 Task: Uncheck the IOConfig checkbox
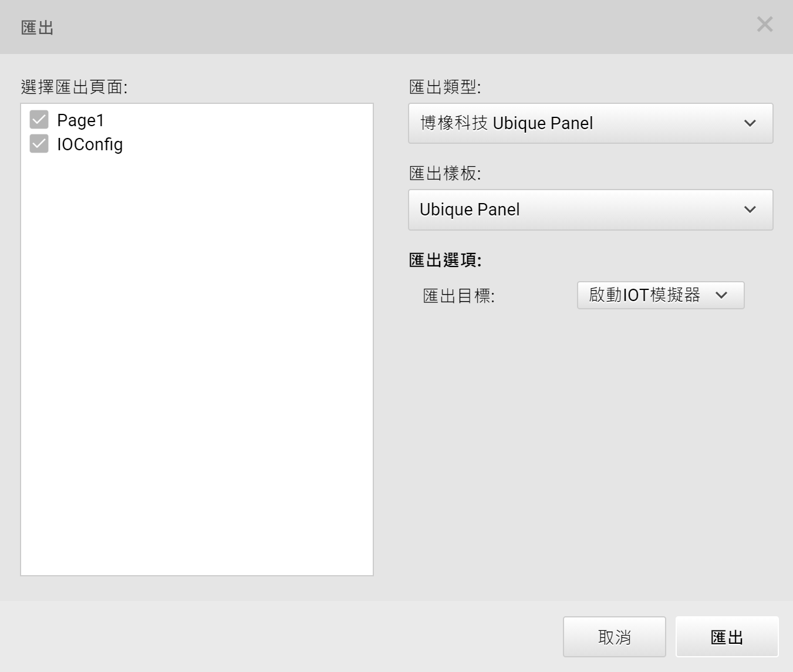(39, 144)
